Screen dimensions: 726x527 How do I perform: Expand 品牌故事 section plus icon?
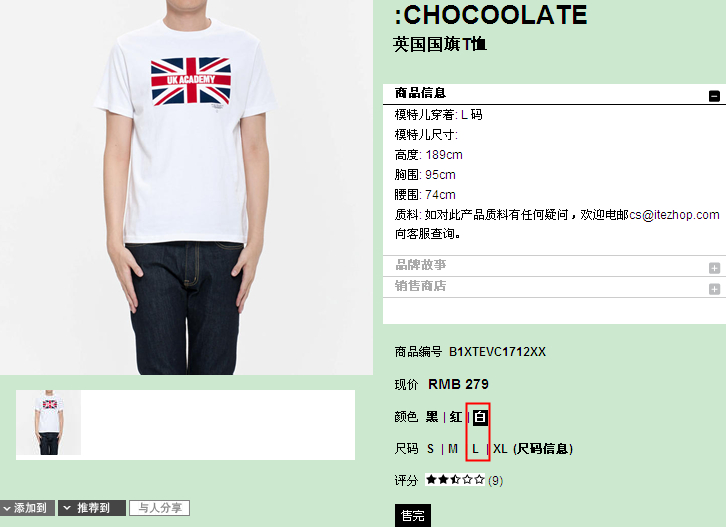(x=714, y=268)
